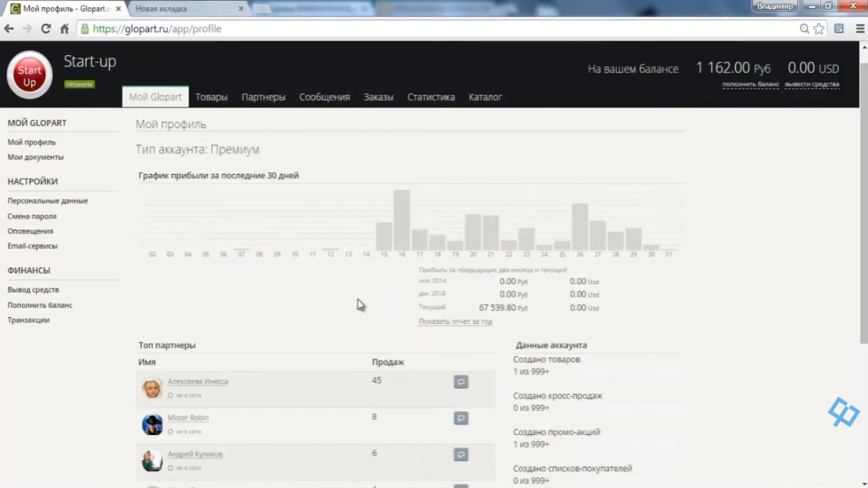Click the Тип аккаунта: Премиум heading
Viewport: 868px width, 488px height.
point(198,149)
